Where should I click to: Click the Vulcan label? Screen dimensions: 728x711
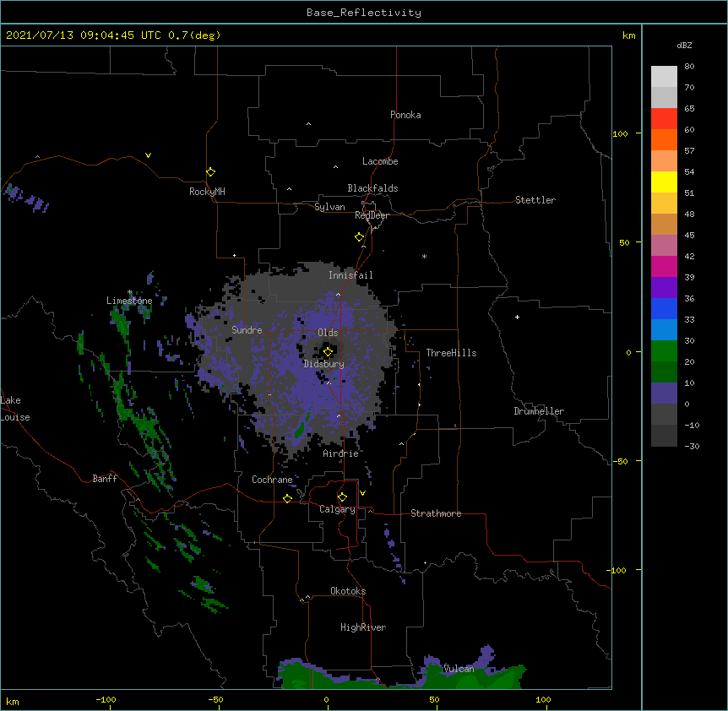[x=459, y=669]
